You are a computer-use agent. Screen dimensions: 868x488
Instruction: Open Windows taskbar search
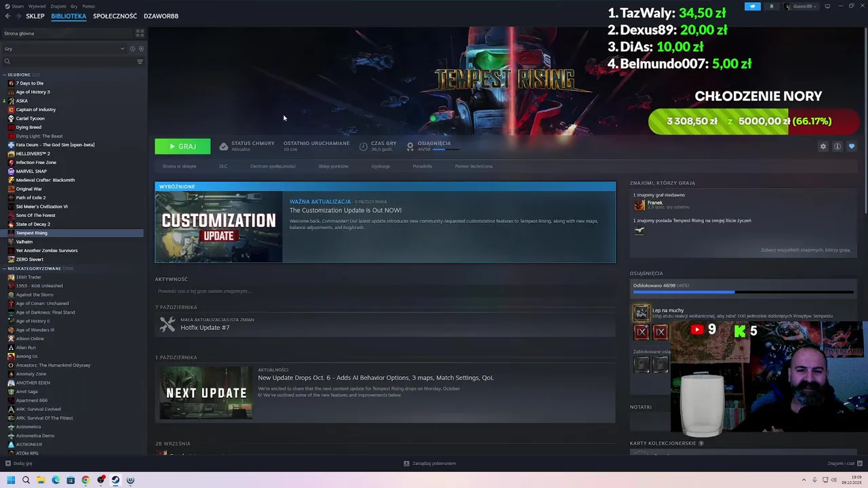pyautogui.click(x=26, y=480)
